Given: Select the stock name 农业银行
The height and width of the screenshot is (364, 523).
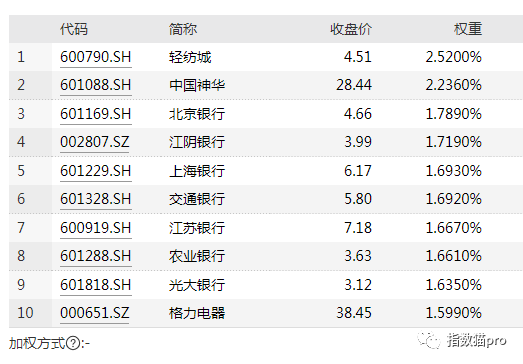Looking at the screenshot, I should pos(197,256).
